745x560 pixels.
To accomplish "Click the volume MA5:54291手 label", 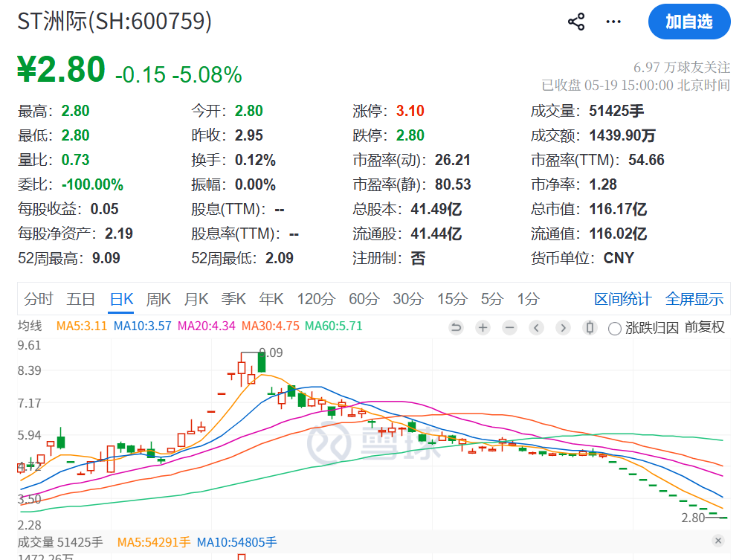I will 154,542.
